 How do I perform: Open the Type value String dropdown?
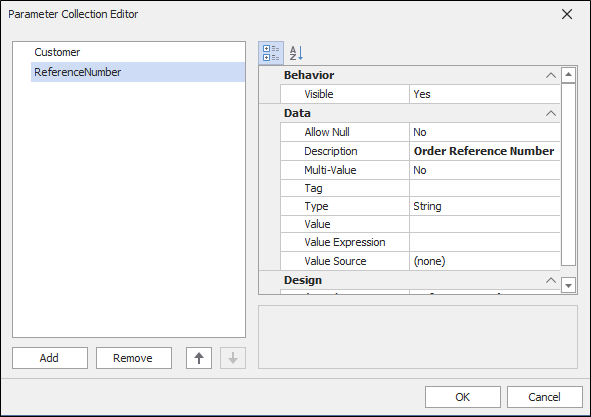pos(485,206)
